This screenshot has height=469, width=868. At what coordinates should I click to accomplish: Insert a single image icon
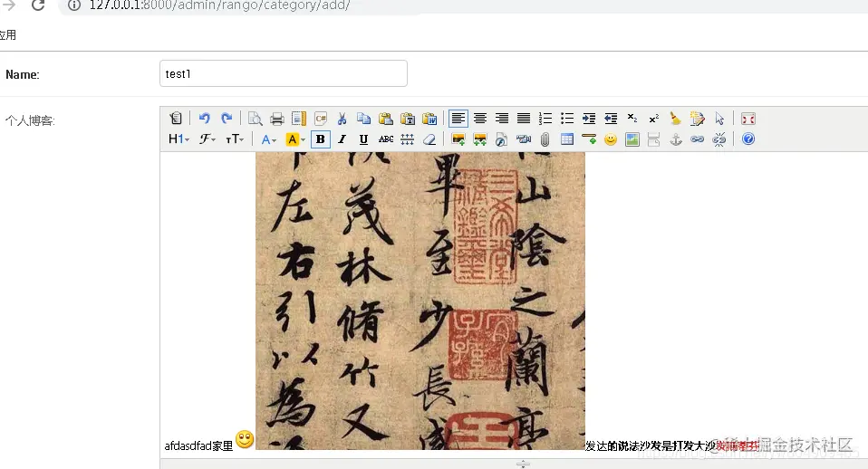(x=458, y=139)
